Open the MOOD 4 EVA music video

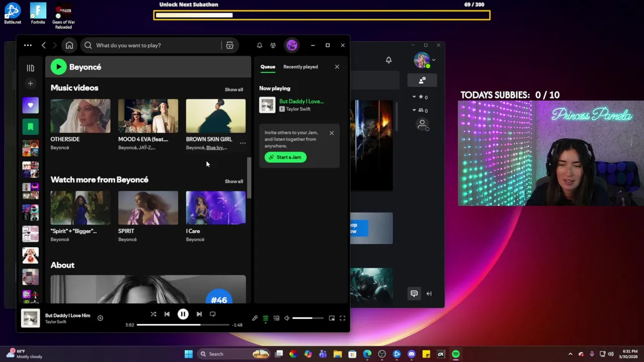[x=148, y=116]
